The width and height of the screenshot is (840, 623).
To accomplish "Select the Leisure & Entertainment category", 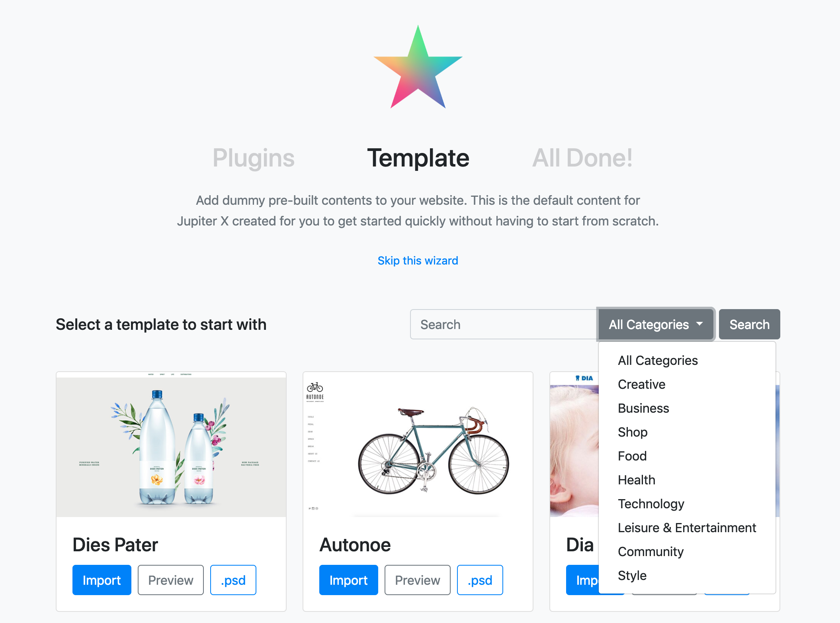I will pyautogui.click(x=686, y=527).
